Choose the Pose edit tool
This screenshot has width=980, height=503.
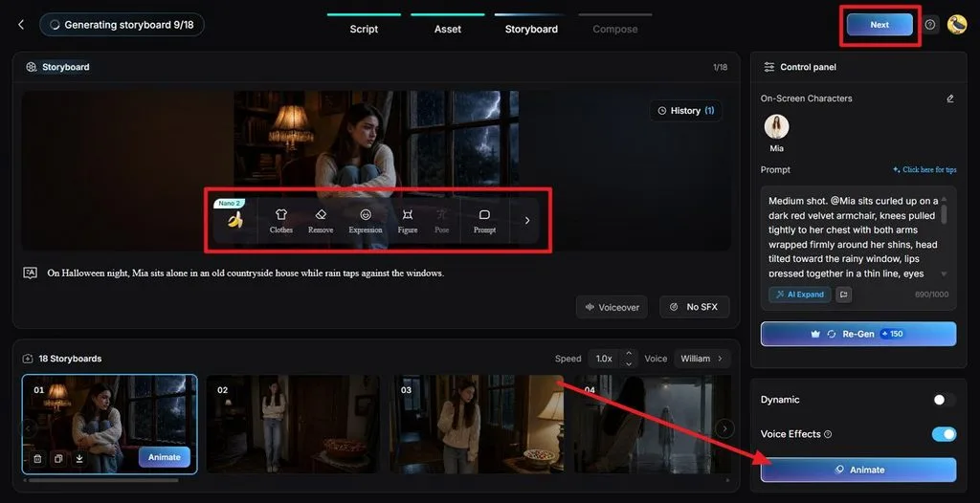coord(442,221)
